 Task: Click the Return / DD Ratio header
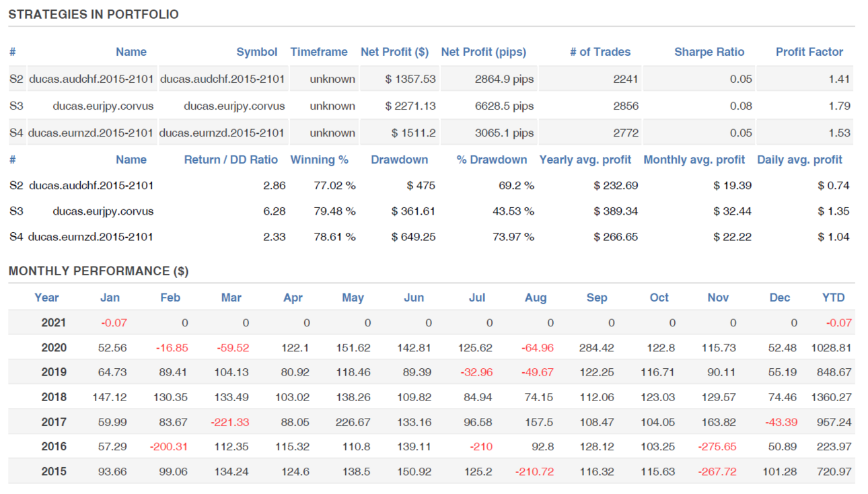(x=231, y=160)
